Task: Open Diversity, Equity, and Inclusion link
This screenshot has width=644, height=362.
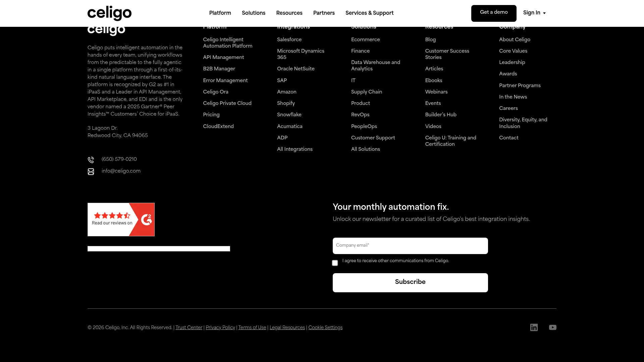Action: [523, 123]
